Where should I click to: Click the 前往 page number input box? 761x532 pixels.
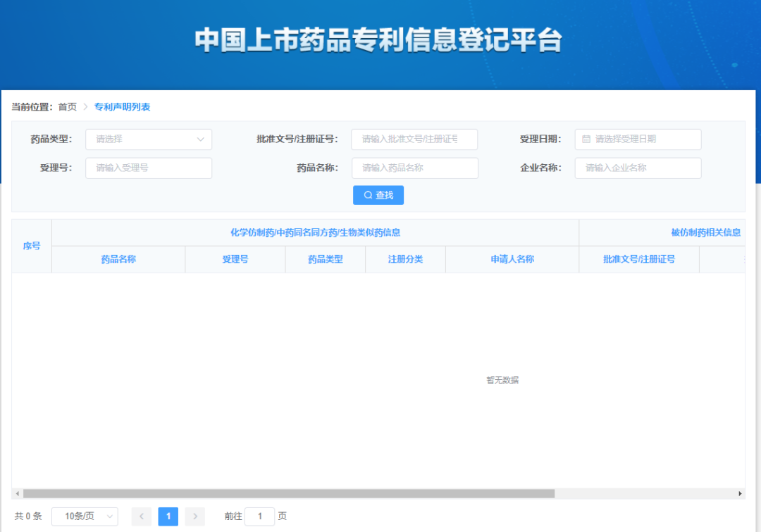[259, 516]
